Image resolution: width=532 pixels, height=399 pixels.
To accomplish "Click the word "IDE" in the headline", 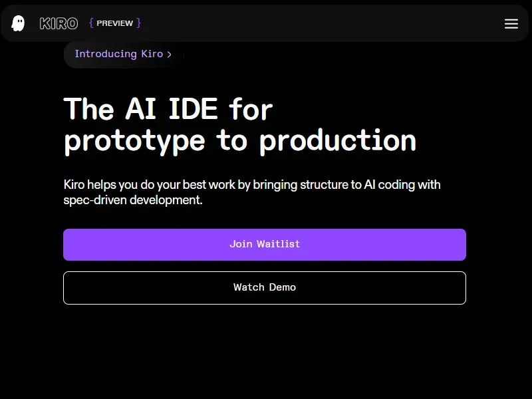I will pyautogui.click(x=193, y=108).
